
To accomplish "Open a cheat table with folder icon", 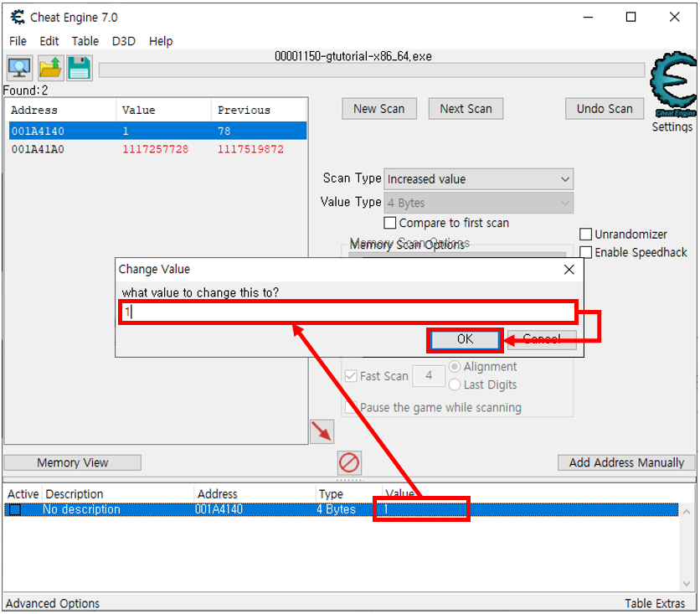I will [50, 69].
